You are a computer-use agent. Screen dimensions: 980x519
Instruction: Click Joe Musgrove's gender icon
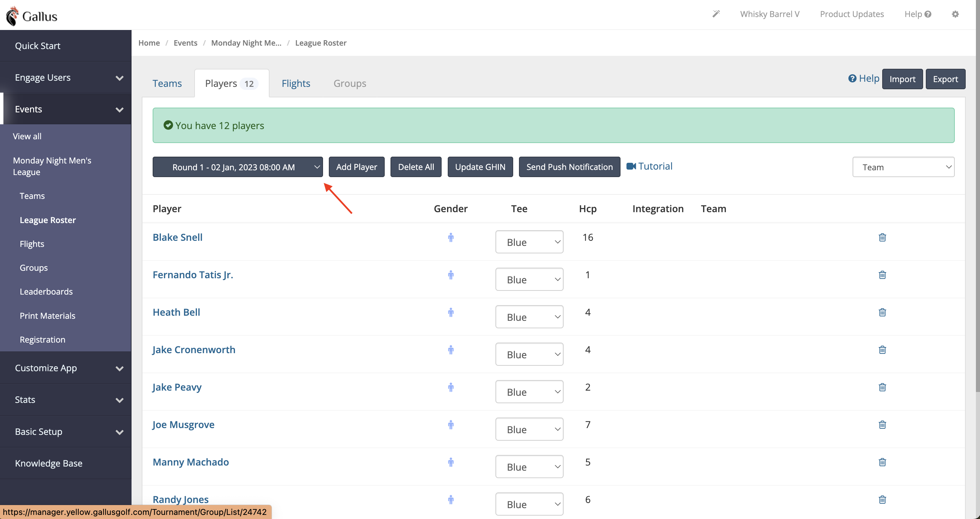click(x=450, y=425)
